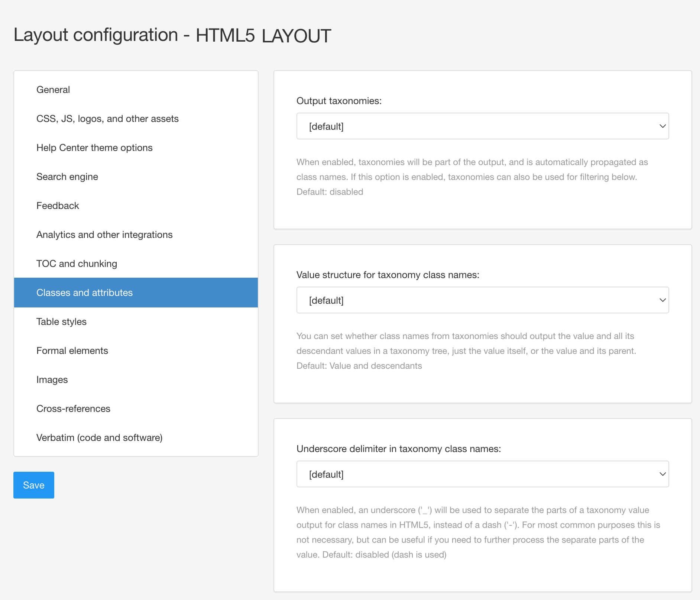
Task: Open the Output taxonomies dropdown
Action: (482, 126)
